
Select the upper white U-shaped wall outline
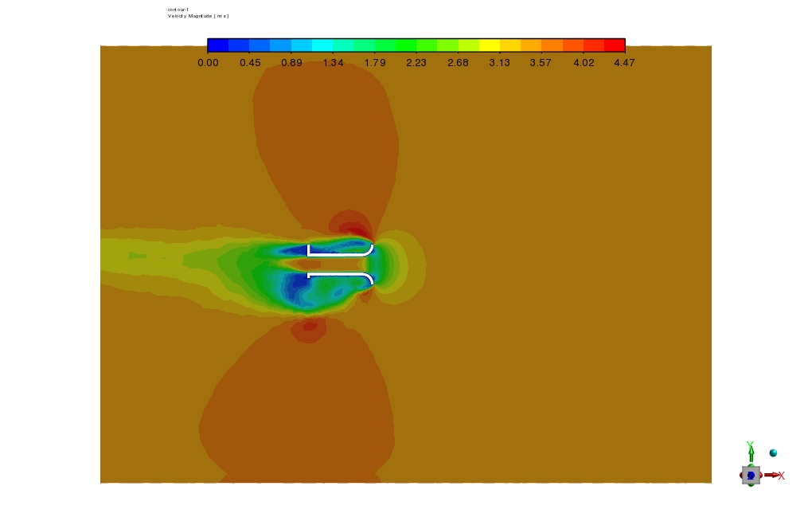coord(341,252)
